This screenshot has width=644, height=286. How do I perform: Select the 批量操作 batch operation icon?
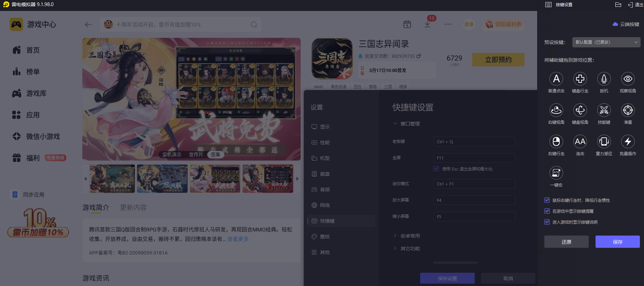point(628,141)
